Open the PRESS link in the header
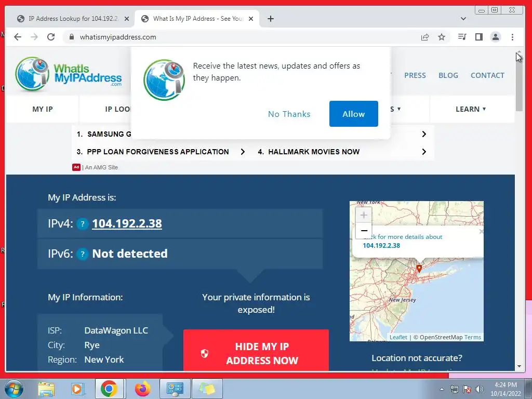532x399 pixels. (415, 75)
